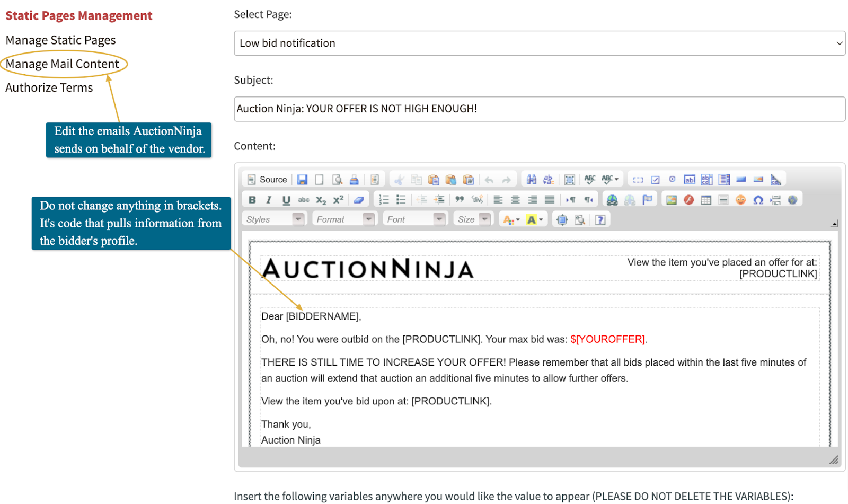Screen dimensions: 848x504
Task: Set text direction right to left
Action: [x=588, y=200]
